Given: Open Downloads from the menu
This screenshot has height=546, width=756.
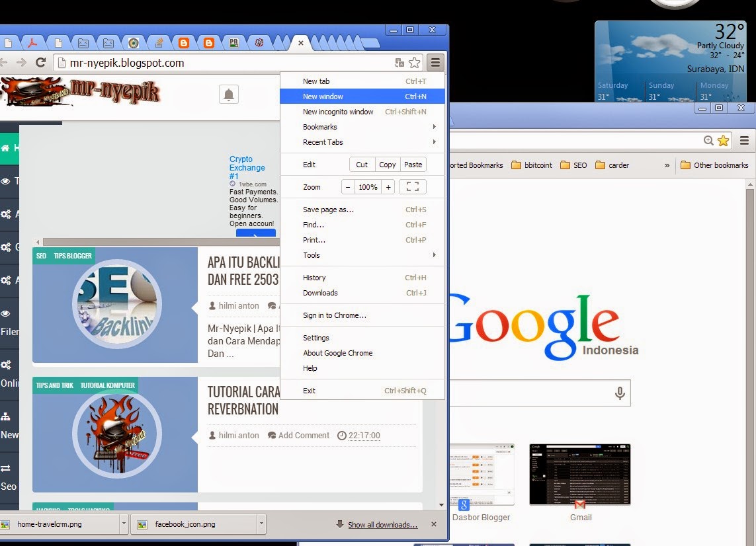Looking at the screenshot, I should [362, 293].
